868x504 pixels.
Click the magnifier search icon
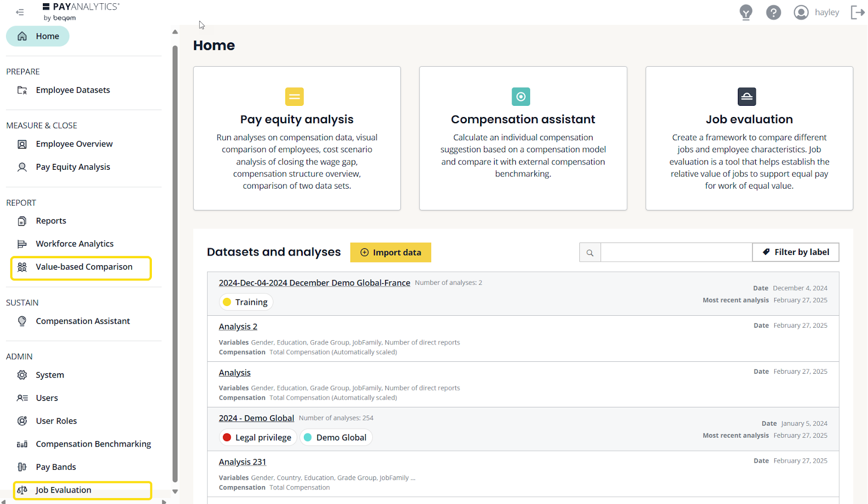pos(590,252)
